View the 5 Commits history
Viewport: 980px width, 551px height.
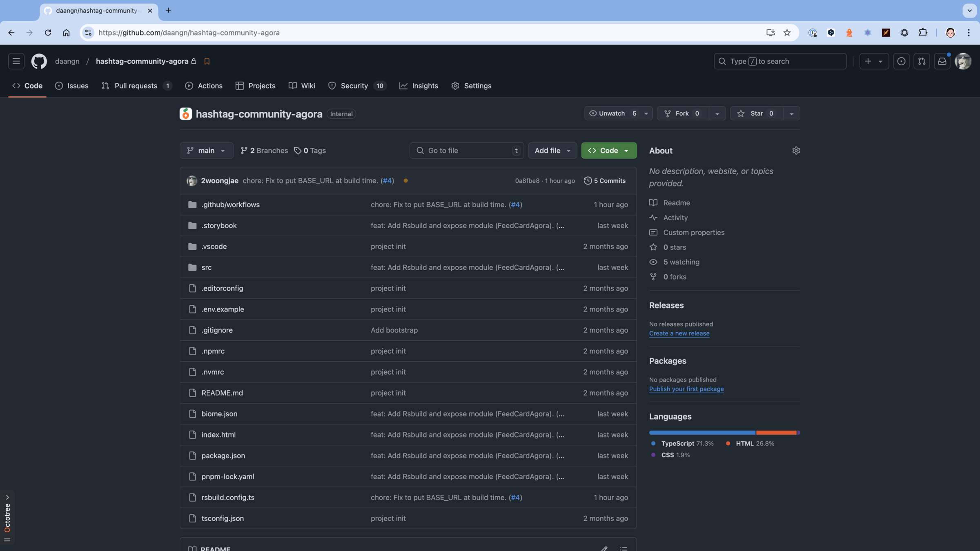(x=605, y=181)
